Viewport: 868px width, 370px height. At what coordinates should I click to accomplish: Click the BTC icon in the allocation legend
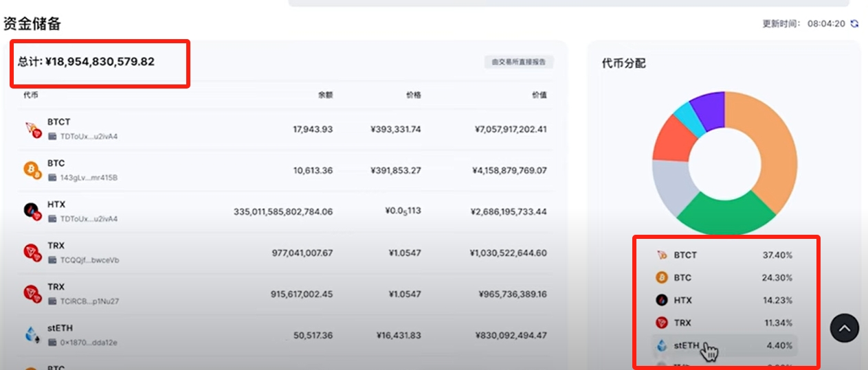click(662, 277)
